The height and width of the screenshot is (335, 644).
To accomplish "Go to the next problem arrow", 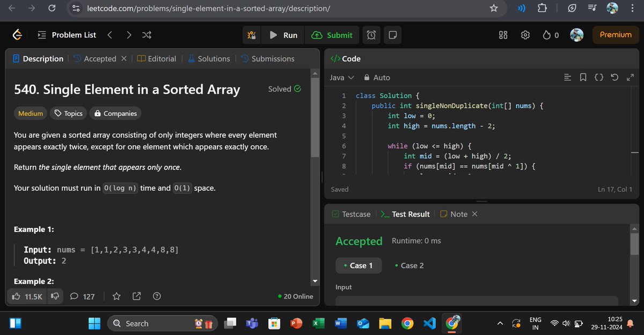I will [x=128, y=35].
